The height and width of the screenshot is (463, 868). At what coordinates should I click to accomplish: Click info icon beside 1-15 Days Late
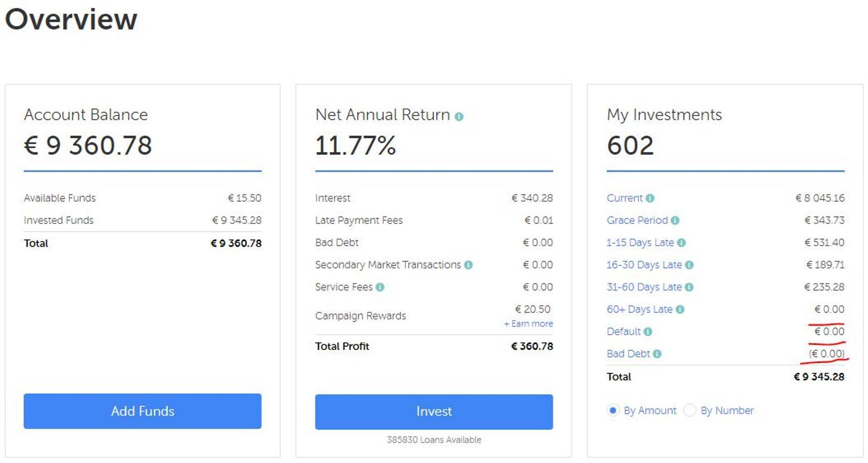click(x=681, y=243)
